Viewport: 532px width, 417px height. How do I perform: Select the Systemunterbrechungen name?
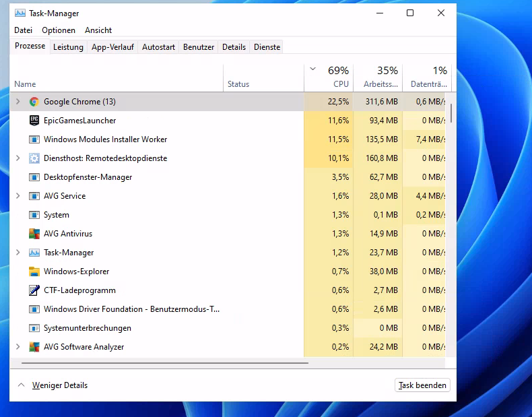[x=87, y=328]
